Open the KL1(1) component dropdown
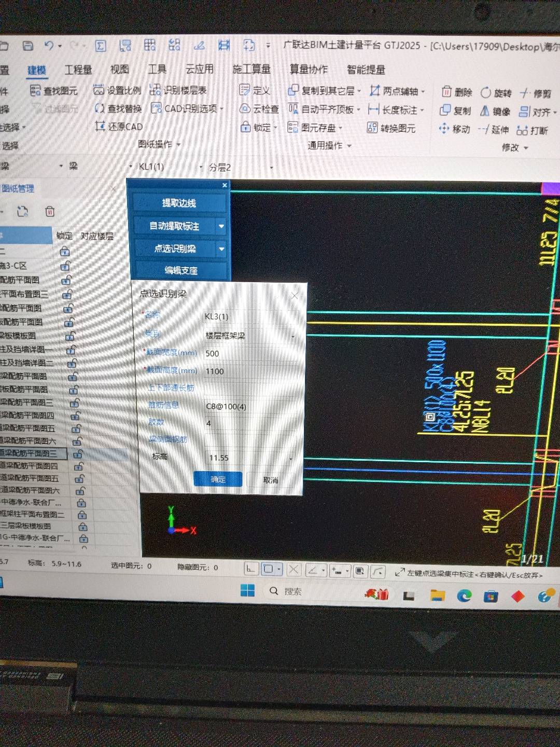This screenshot has width=560, height=747. pos(201,167)
